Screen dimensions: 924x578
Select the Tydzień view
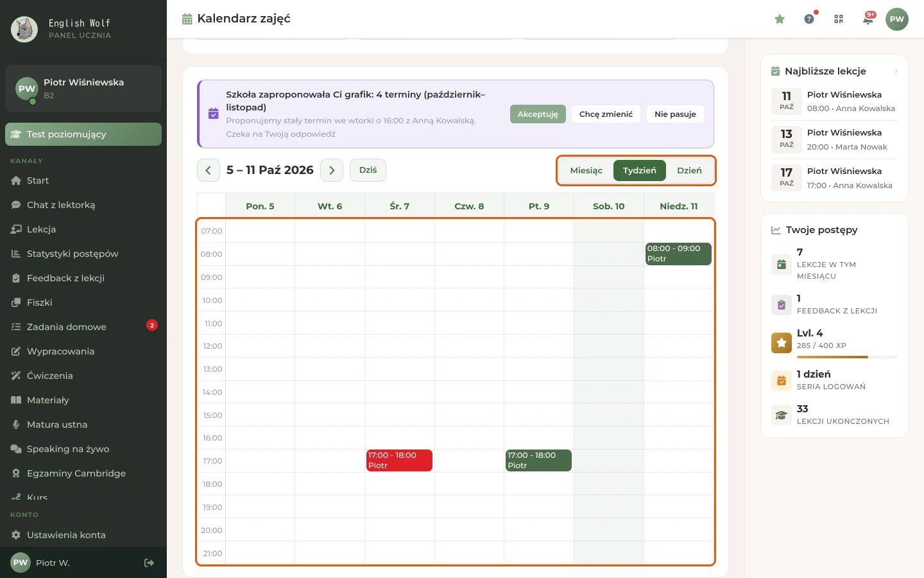point(640,171)
